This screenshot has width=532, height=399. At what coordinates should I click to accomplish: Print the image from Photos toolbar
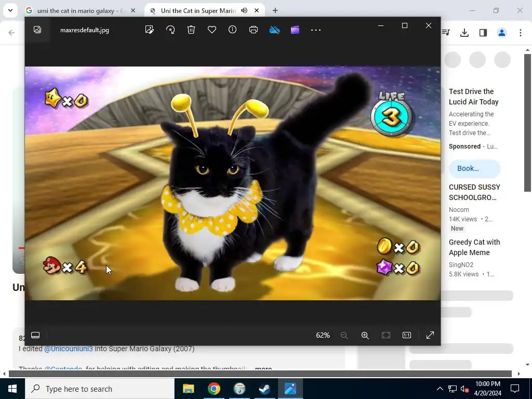point(254,30)
